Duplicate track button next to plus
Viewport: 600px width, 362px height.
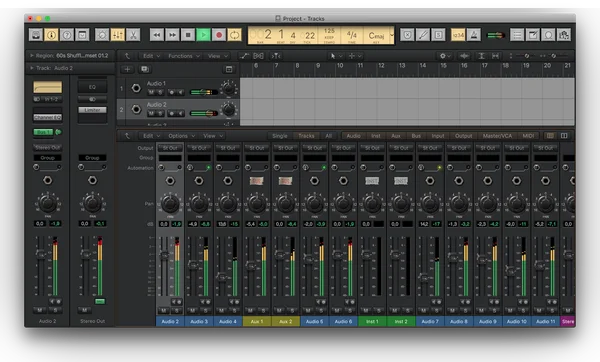pos(144,69)
